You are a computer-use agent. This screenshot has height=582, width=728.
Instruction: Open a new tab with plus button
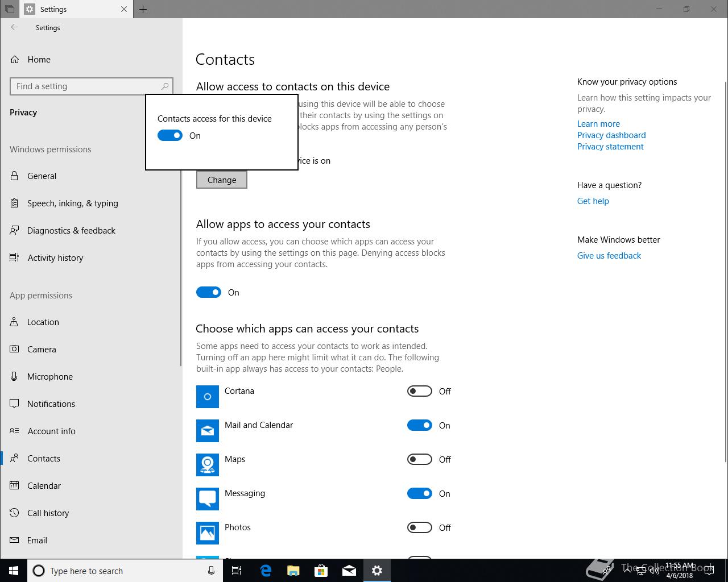[143, 9]
